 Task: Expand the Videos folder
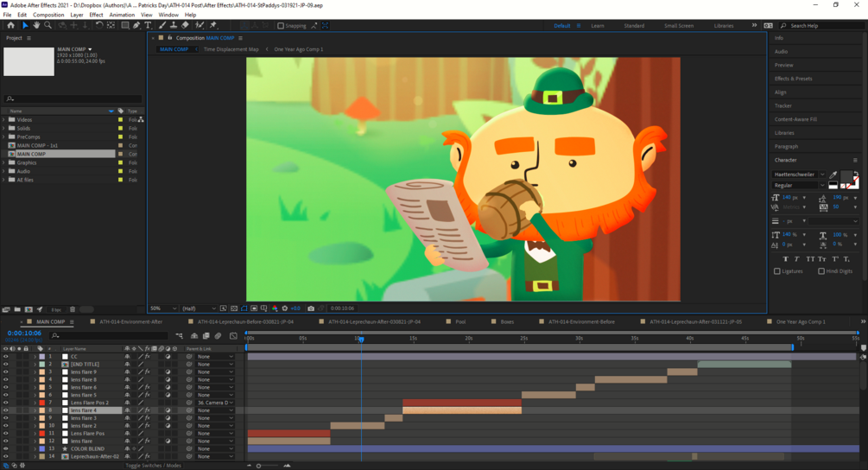pyautogui.click(x=3, y=119)
